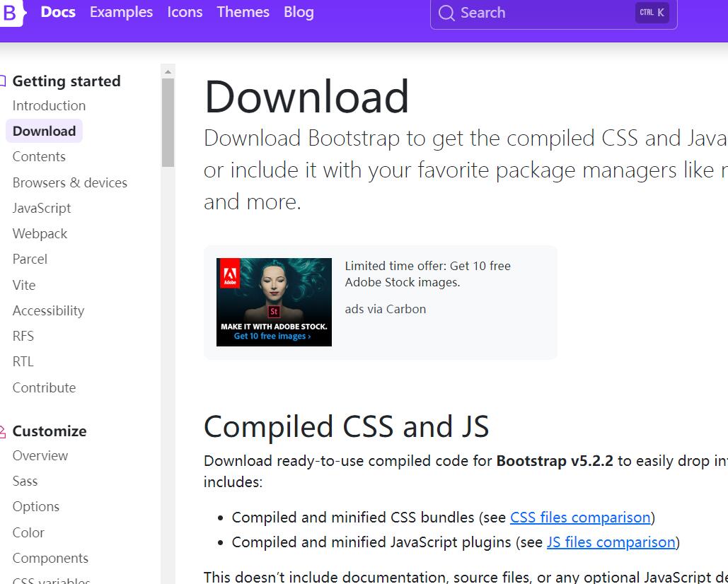Select Browsers & devices in the sidebar
728x584 pixels.
click(69, 182)
